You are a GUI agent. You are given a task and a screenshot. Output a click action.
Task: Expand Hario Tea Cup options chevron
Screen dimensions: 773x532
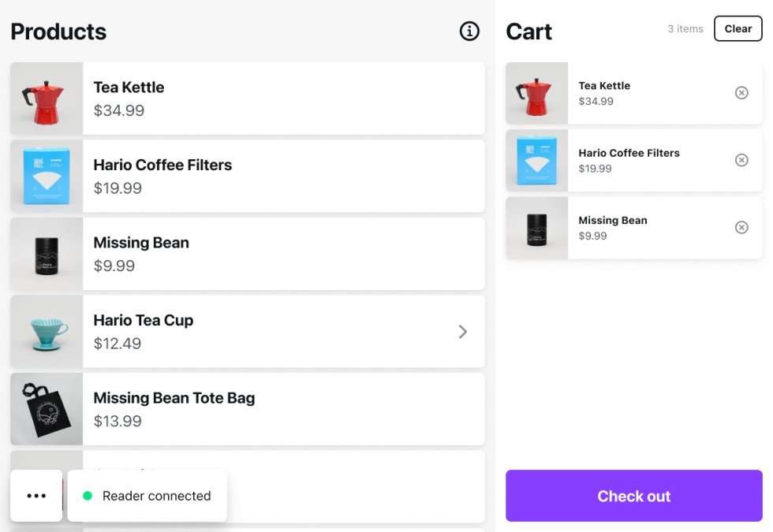point(463,332)
